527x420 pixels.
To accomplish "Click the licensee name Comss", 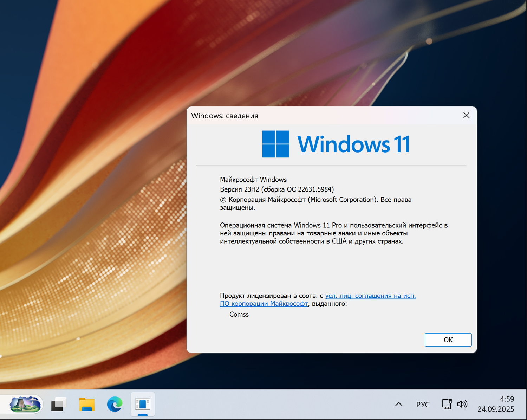I will [x=239, y=314].
